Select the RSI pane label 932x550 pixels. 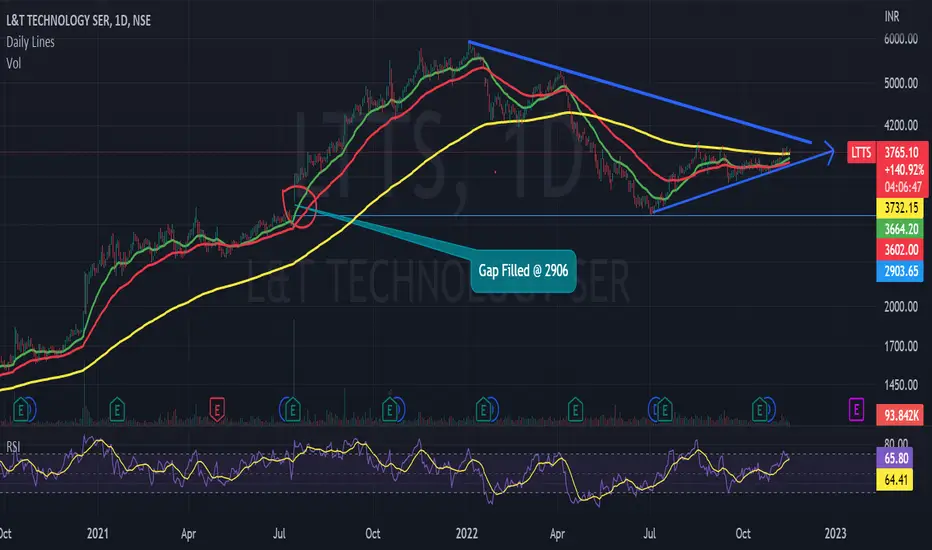(x=13, y=447)
